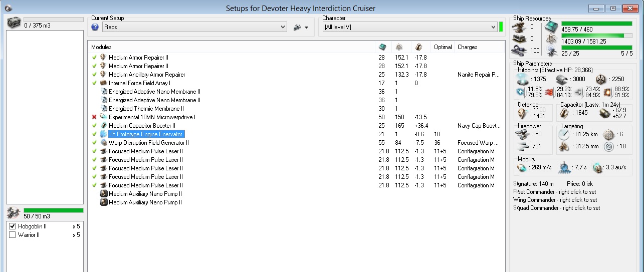Sort by the powergrid icon column header

pos(400,47)
